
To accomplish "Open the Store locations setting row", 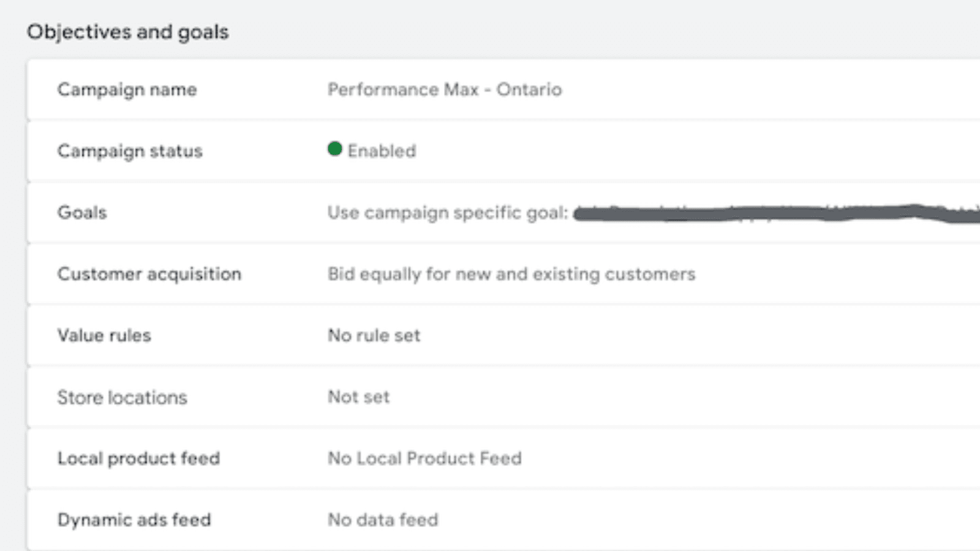I will [x=122, y=397].
